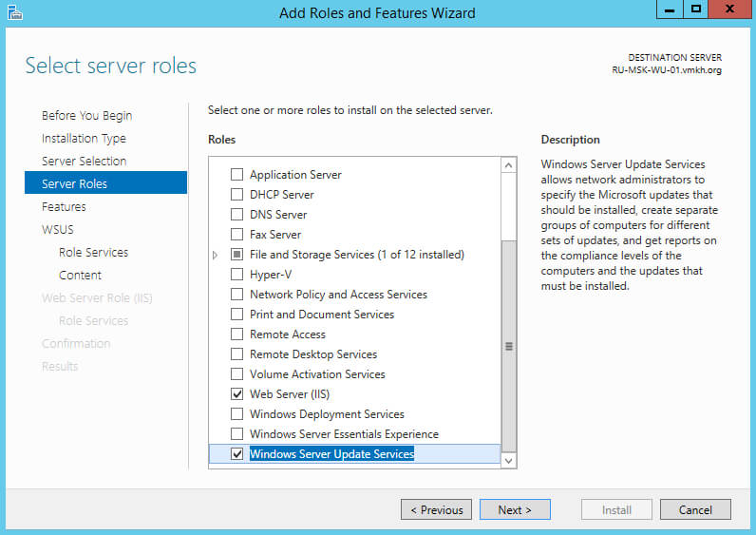Screen dimensions: 756x535
Task: Switch to the Server Selection step
Action: click(84, 162)
